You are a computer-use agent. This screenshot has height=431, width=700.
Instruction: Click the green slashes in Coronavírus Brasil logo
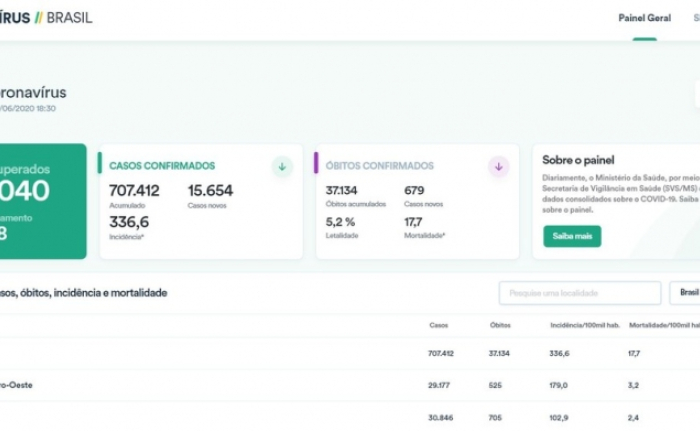pyautogui.click(x=38, y=18)
